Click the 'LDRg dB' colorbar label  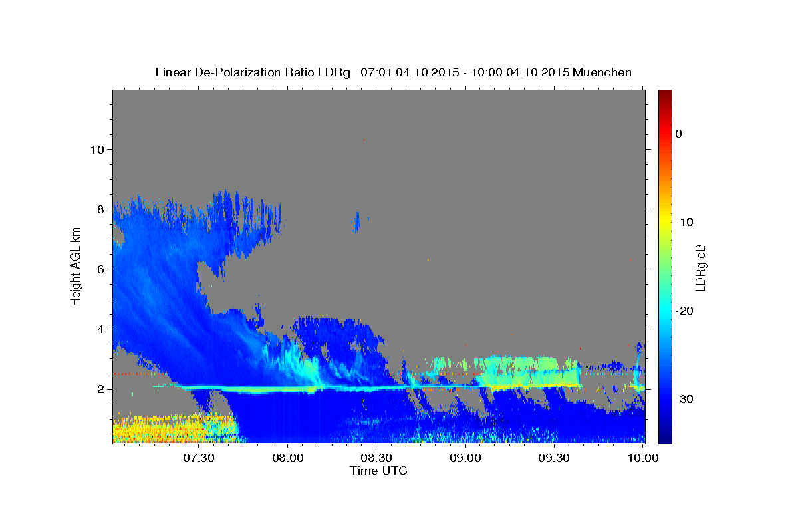tap(700, 268)
